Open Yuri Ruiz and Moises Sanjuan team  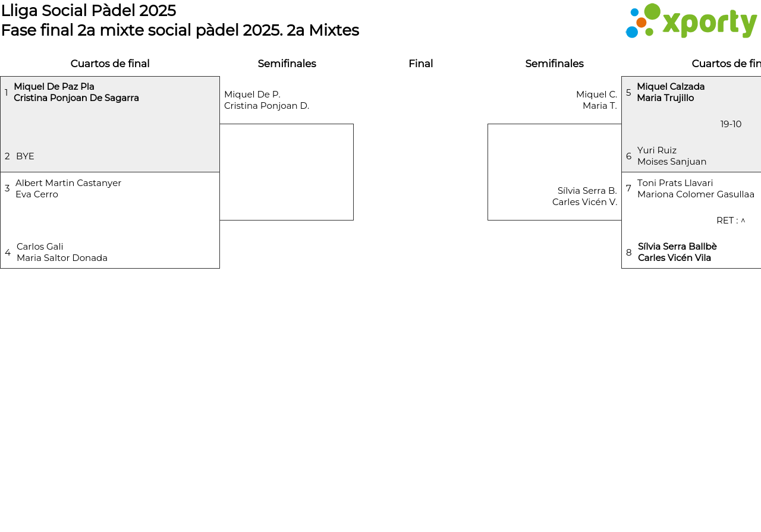(672, 156)
